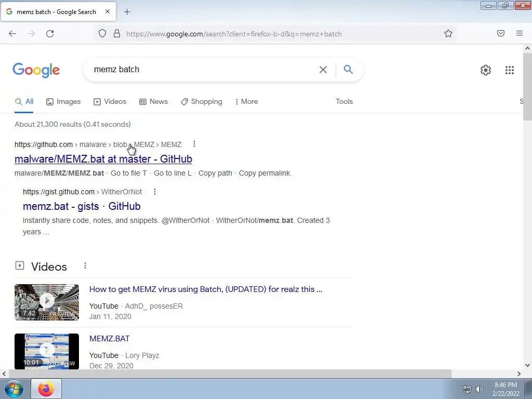The width and height of the screenshot is (532, 399).
Task: Click the Firefox taskbar icon
Action: coord(46,389)
